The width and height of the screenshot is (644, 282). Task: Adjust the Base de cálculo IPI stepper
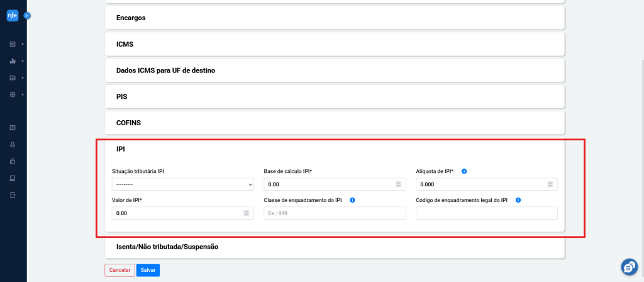click(x=398, y=184)
